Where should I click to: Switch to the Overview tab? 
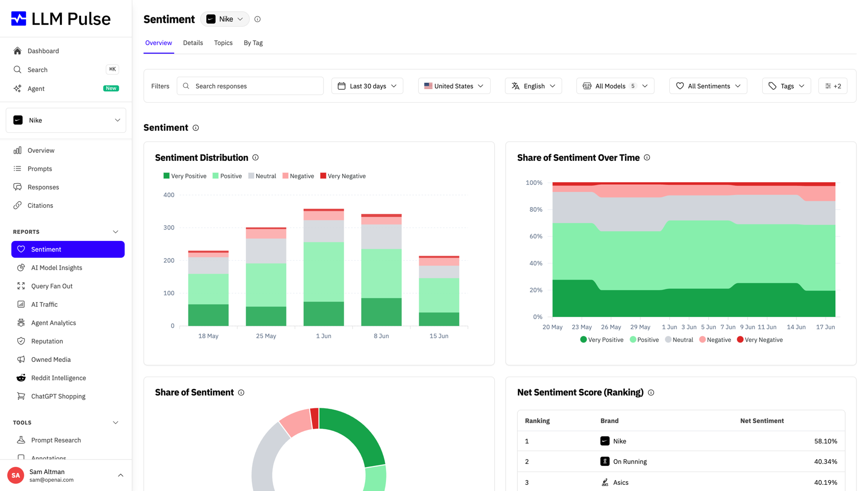(x=158, y=43)
